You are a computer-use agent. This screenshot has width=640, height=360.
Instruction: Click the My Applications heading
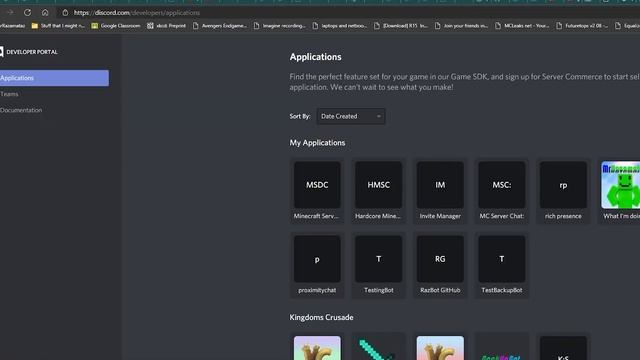tap(317, 143)
